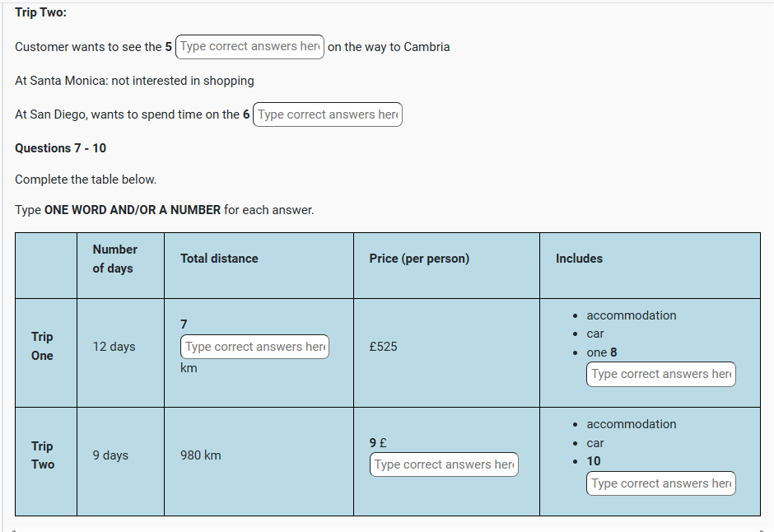Click the right horizontal scrollbar arrow

pyautogui.click(x=762, y=529)
